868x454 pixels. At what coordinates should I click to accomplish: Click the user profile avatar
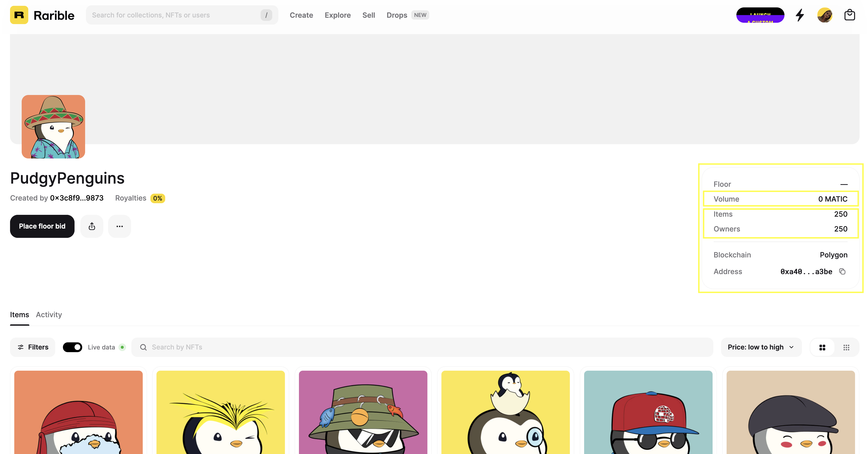click(x=824, y=15)
